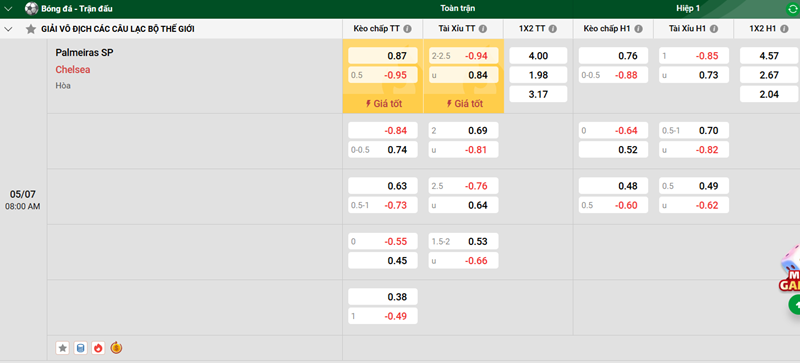Open the mini game dice thumbnail
This screenshot has width=800, height=363.
[x=790, y=268]
